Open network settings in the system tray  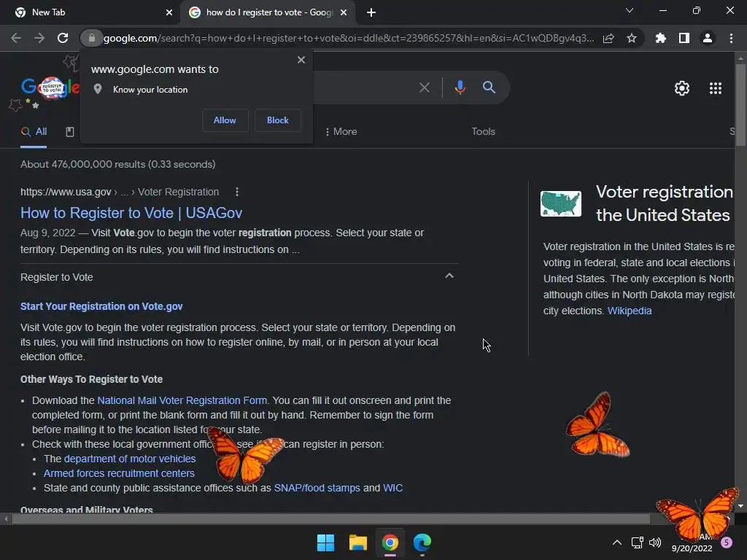click(637, 542)
